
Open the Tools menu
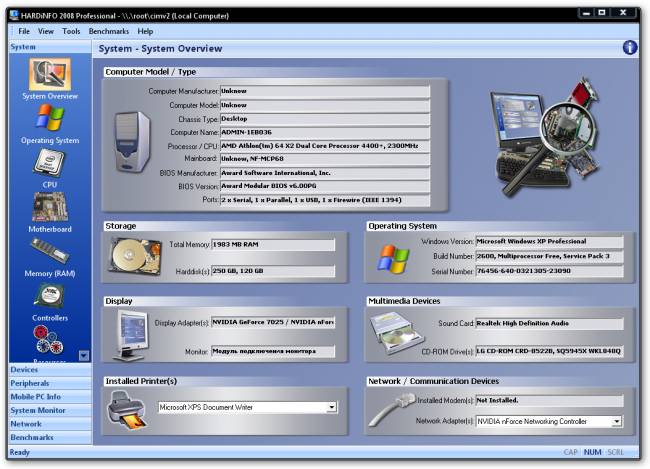(71, 31)
